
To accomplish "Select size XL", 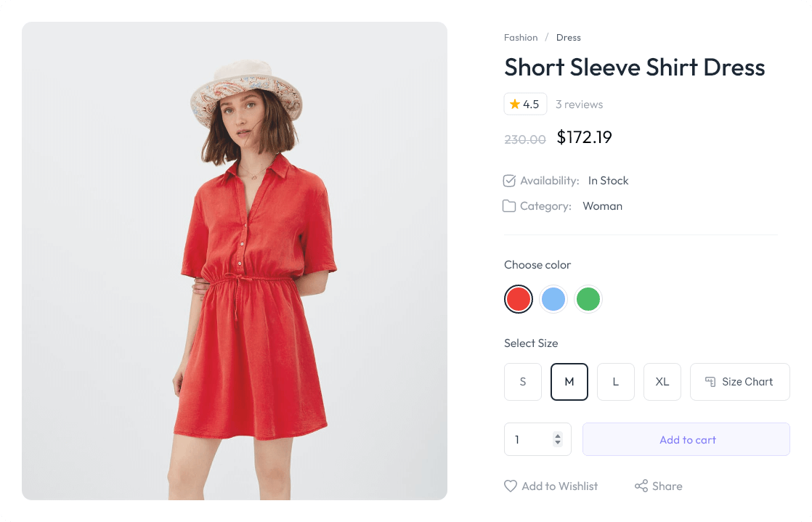I will pyautogui.click(x=662, y=382).
